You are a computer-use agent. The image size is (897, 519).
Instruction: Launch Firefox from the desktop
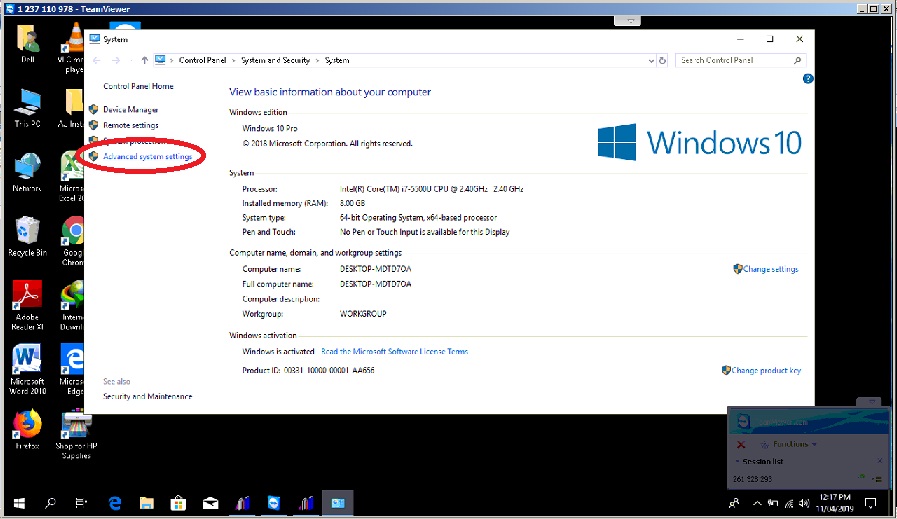coord(27,430)
